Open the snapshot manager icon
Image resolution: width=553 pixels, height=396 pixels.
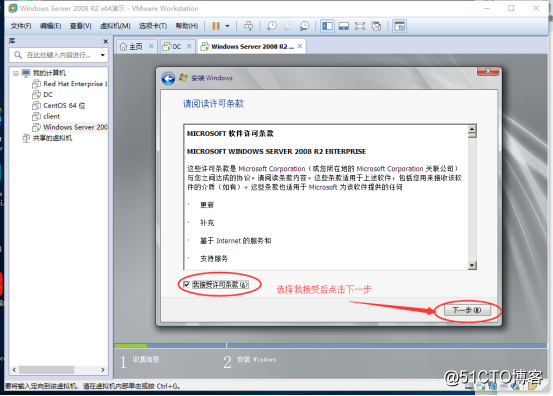tap(304, 26)
